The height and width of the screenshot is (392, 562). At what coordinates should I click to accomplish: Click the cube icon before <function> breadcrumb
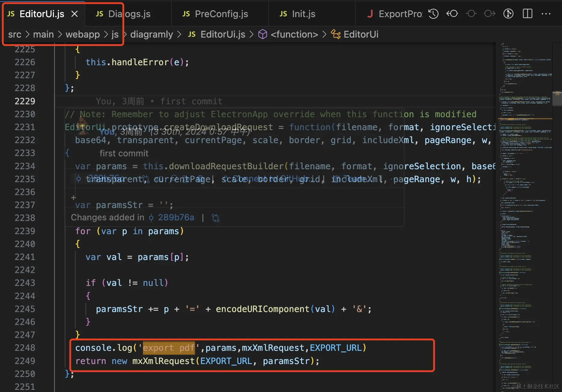263,34
